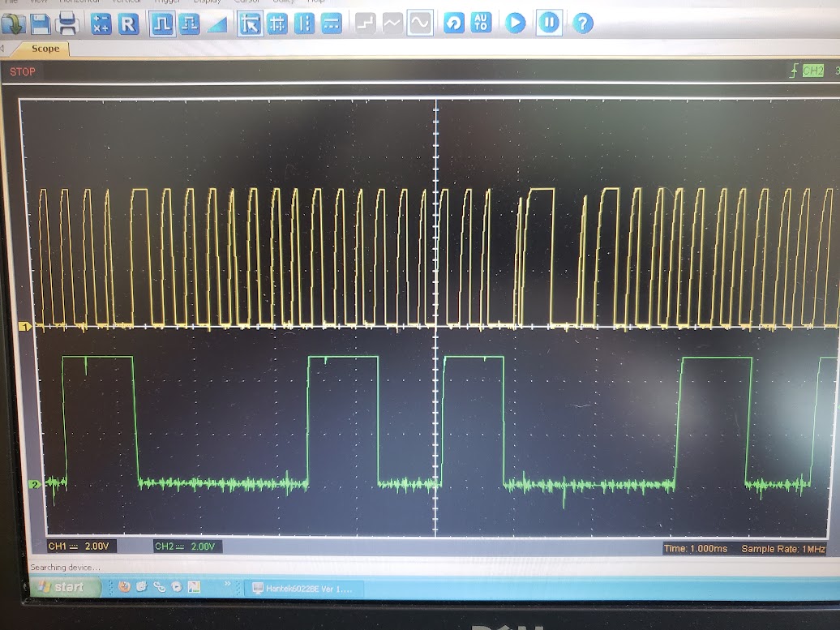840x630 pixels.
Task: Enable vertical cursor lines
Action: click(304, 24)
